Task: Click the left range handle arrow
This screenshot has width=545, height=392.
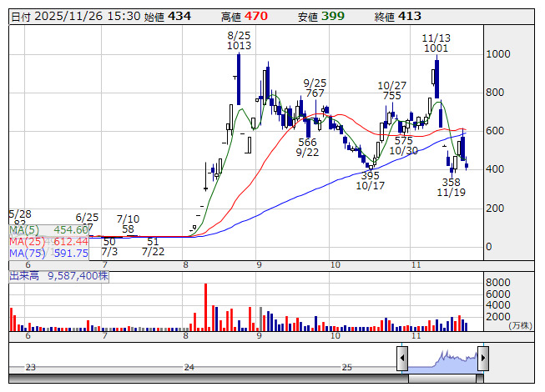Action: 402,358
